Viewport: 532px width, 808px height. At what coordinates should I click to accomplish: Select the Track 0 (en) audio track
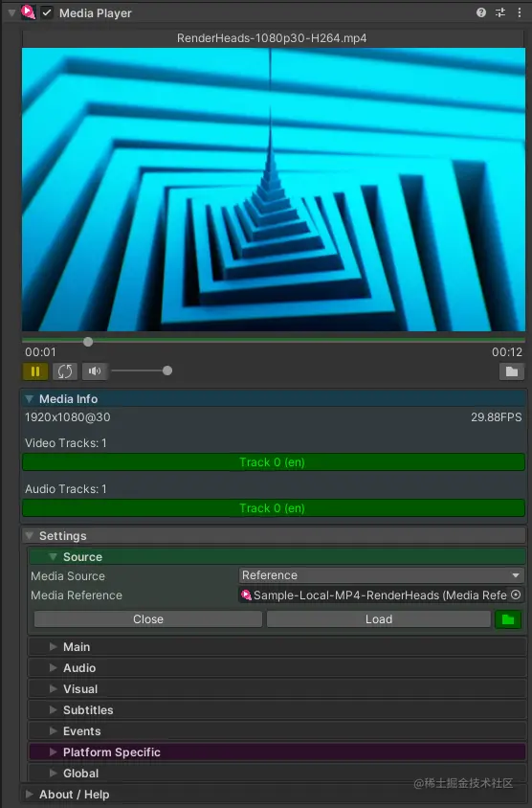[x=273, y=507]
